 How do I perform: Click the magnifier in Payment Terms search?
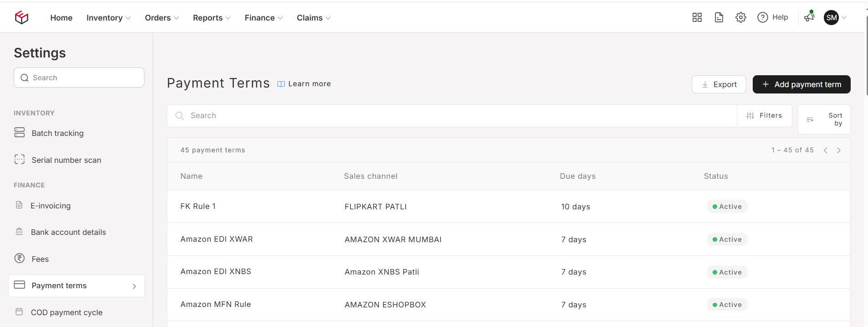pos(180,116)
